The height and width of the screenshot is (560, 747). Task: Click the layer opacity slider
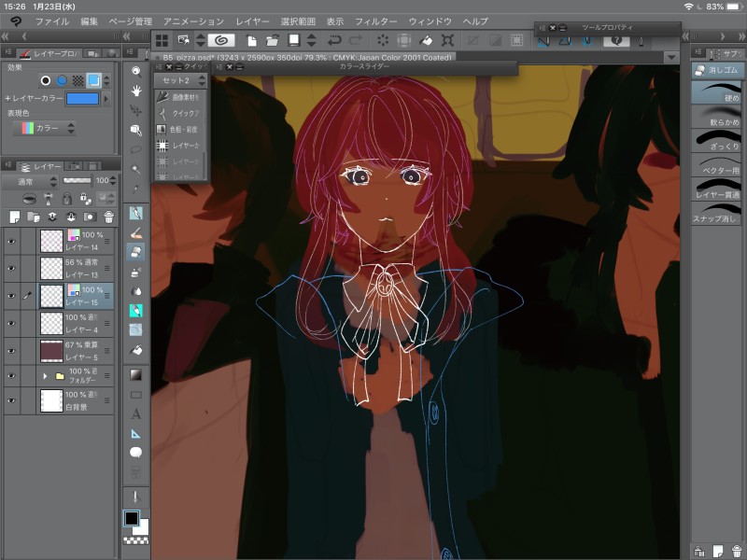(x=77, y=180)
